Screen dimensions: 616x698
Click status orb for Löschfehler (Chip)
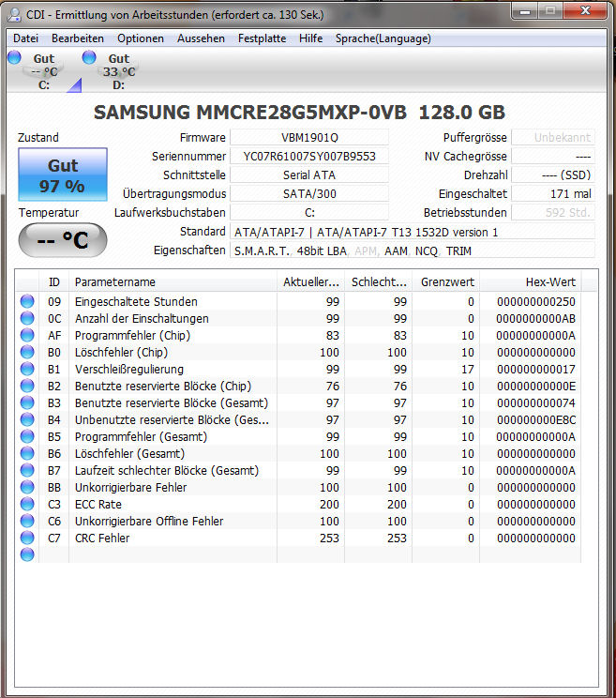[27, 352]
